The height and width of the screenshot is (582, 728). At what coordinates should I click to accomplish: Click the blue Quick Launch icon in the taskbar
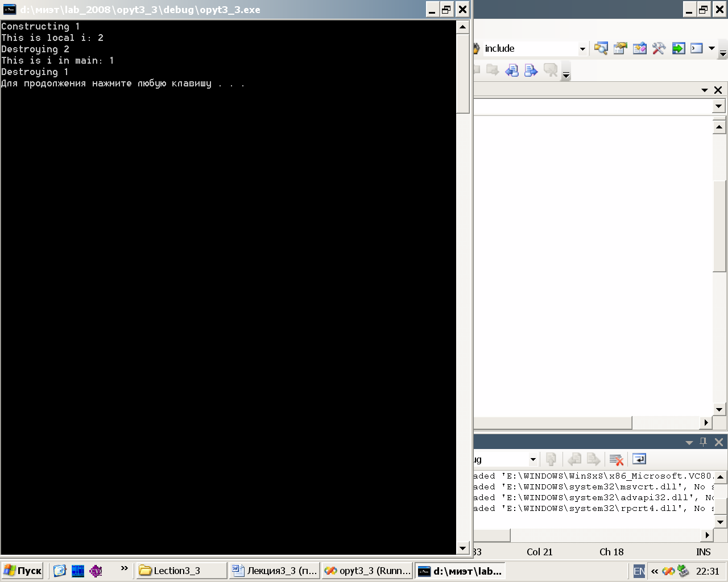78,571
